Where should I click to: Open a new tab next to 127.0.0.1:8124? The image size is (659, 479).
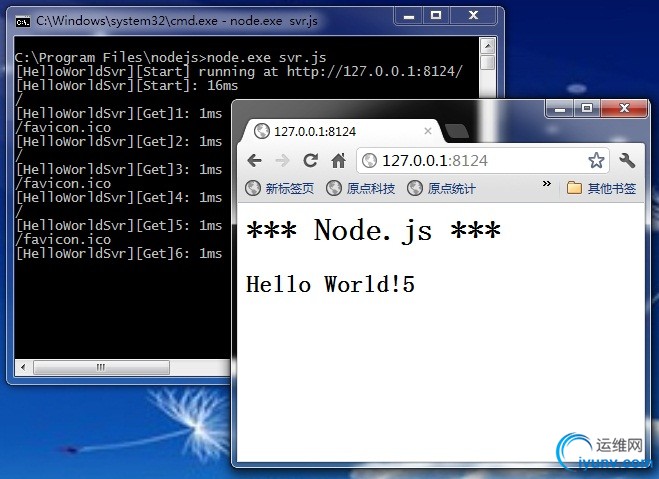pyautogui.click(x=457, y=131)
